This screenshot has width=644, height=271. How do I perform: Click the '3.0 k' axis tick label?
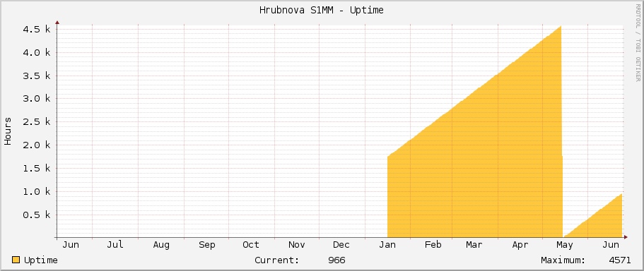pyautogui.click(x=37, y=99)
